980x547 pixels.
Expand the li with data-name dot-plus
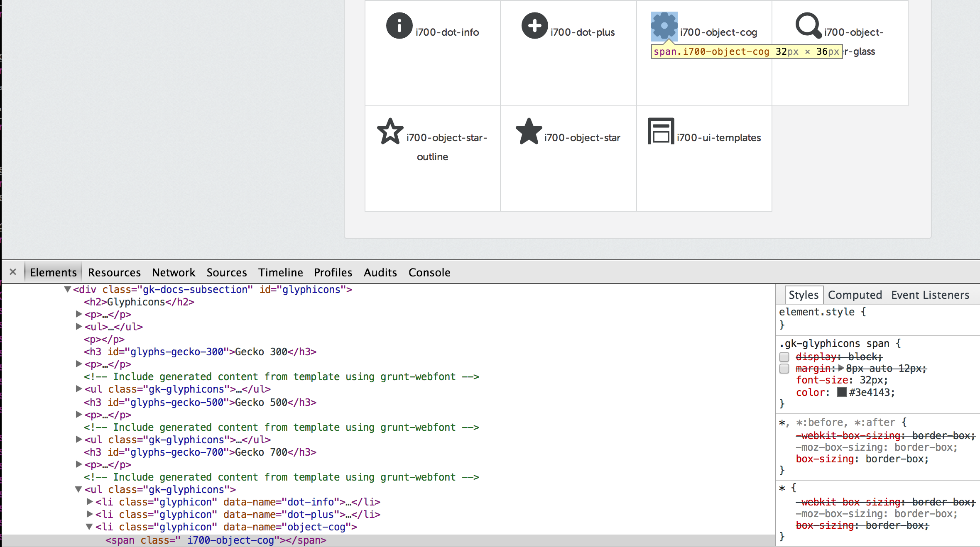coord(89,514)
